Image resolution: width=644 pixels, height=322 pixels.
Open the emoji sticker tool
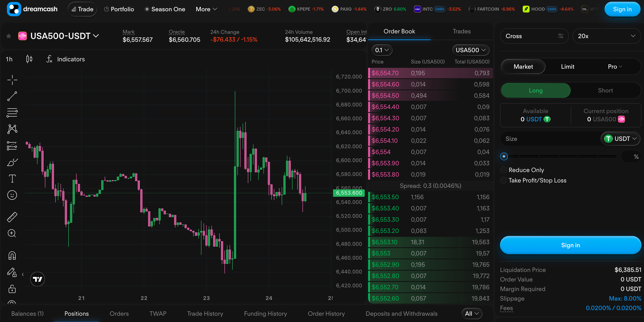pos(12,195)
